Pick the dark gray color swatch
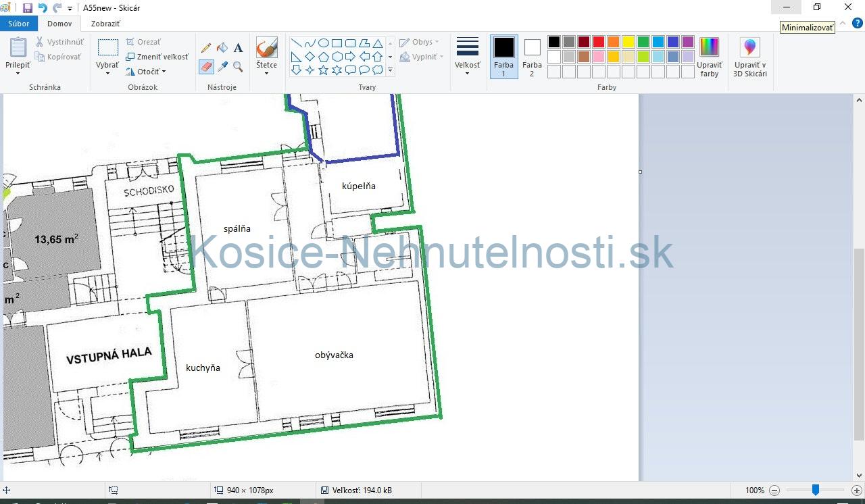 (569, 42)
